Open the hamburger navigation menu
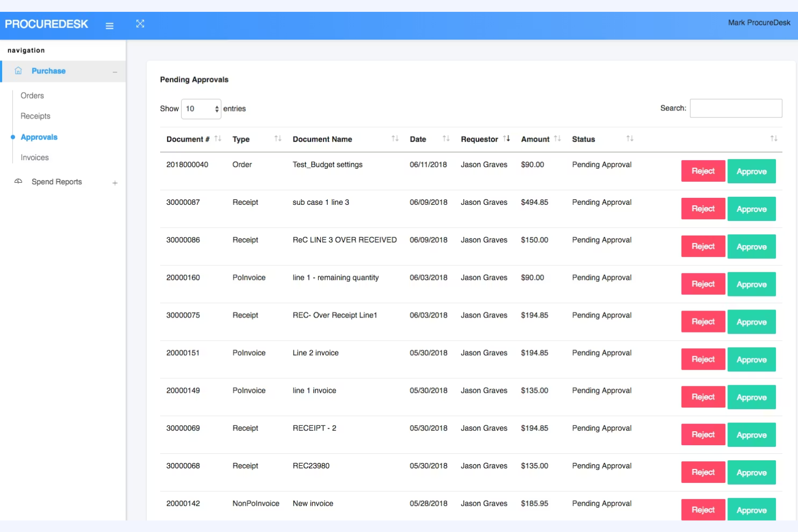This screenshot has height=532, width=798. pos(109,25)
